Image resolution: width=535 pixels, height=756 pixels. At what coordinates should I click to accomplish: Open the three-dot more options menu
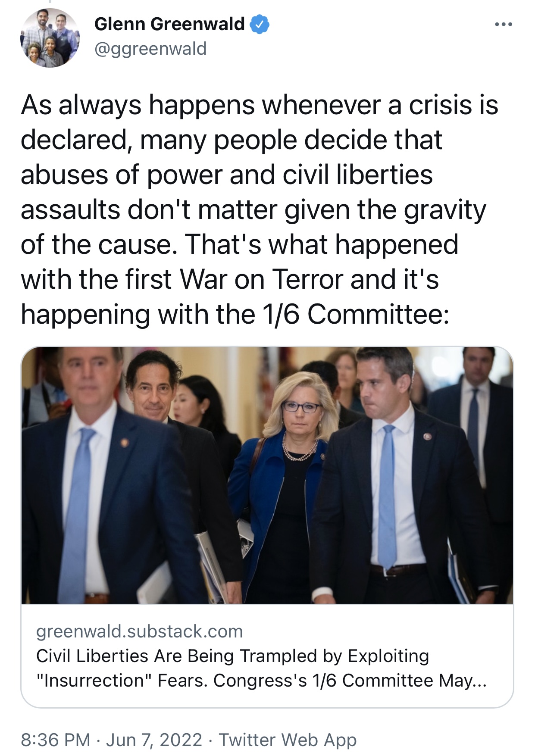point(504,25)
